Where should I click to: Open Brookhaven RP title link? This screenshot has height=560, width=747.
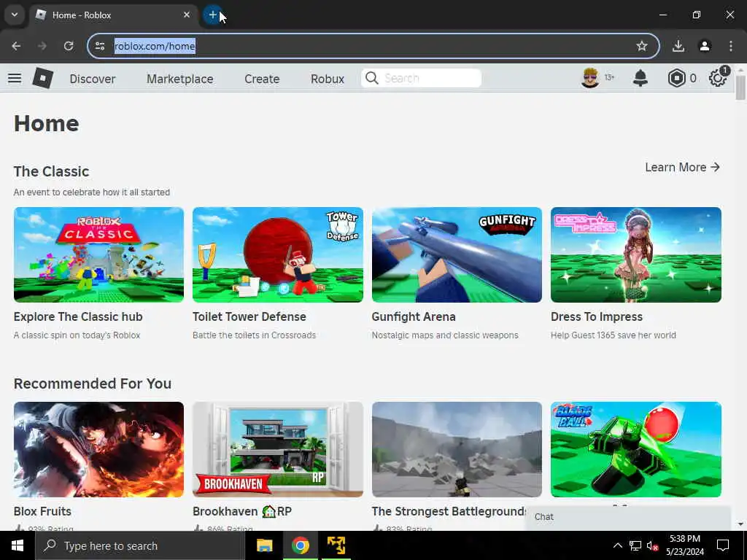pos(242,511)
